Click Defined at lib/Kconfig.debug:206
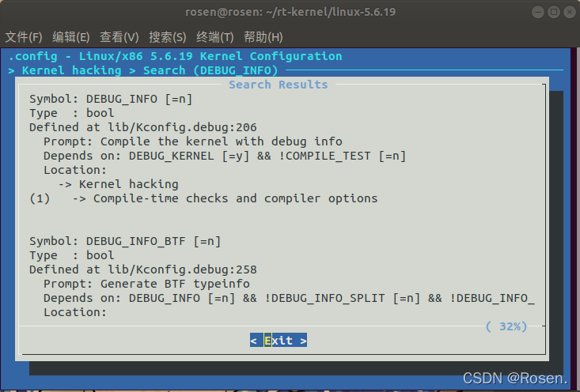Screen dimensions: 580x392 [142, 127]
